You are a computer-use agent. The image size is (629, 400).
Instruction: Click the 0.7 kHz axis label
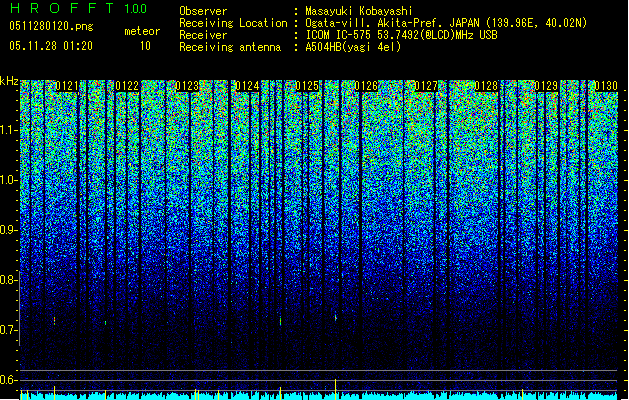(9, 330)
